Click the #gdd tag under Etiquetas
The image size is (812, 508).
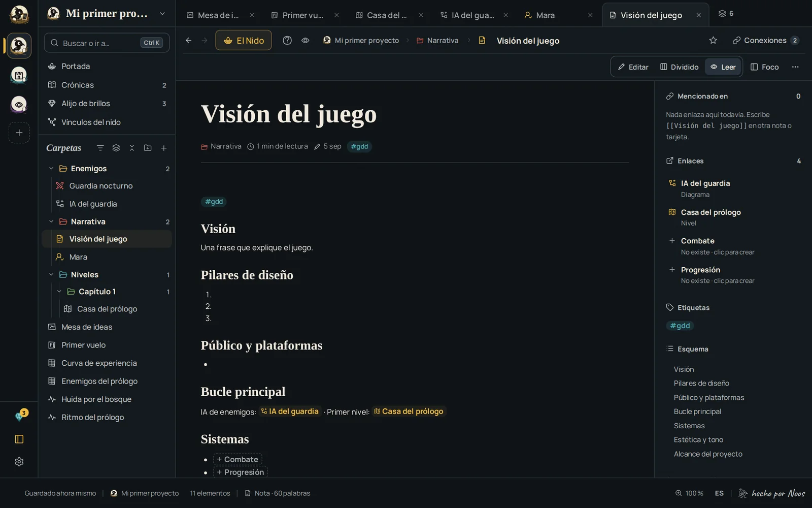pyautogui.click(x=680, y=326)
